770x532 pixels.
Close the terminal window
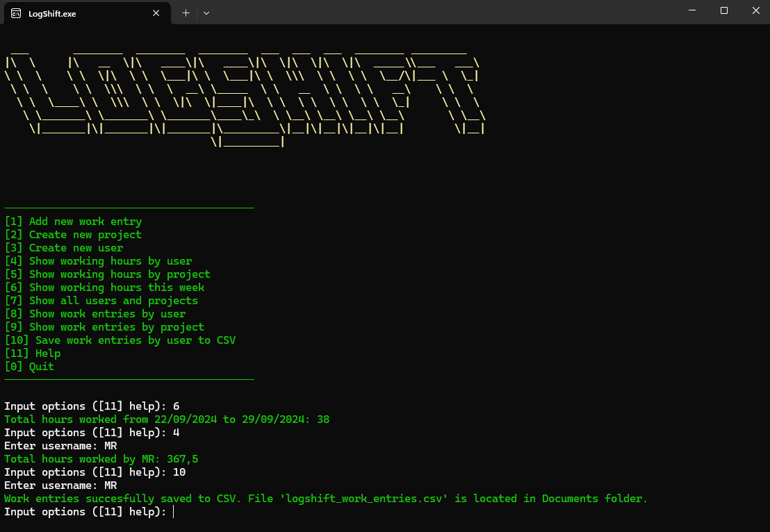755,10
